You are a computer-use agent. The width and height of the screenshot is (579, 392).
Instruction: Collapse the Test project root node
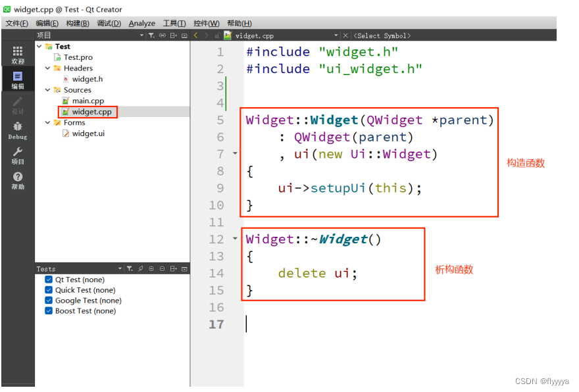pyautogui.click(x=39, y=46)
